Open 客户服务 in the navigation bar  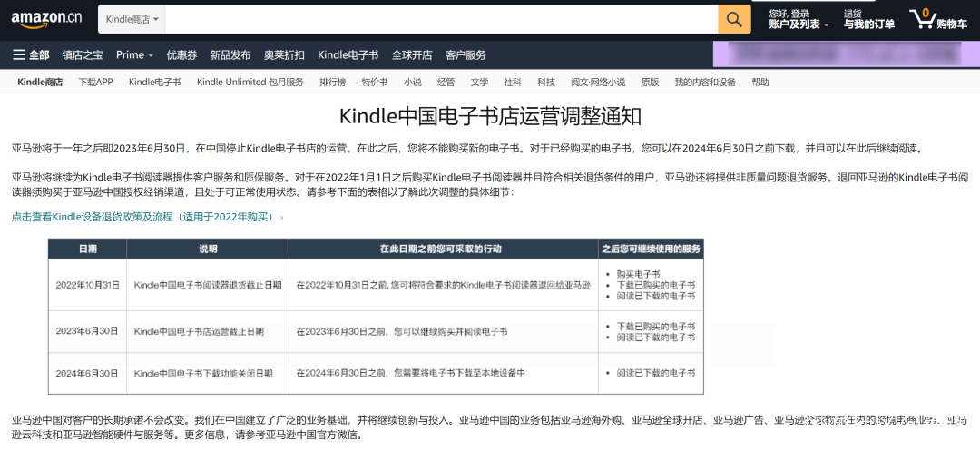(x=465, y=55)
